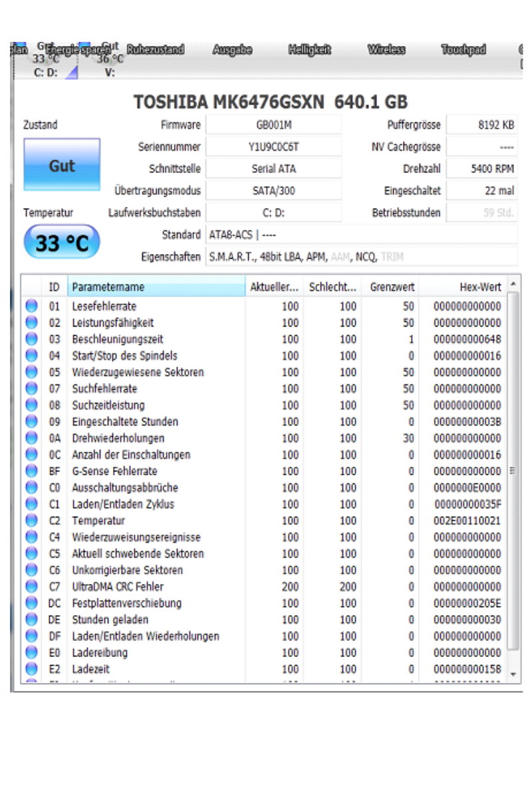Click the Betriebsstunden field 59 Std.

tap(482, 212)
